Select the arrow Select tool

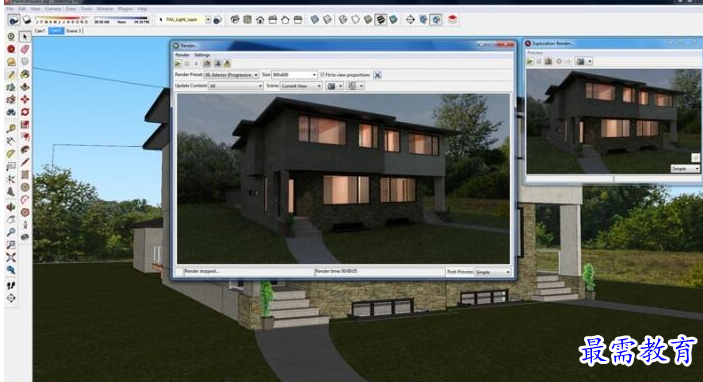tap(25, 37)
